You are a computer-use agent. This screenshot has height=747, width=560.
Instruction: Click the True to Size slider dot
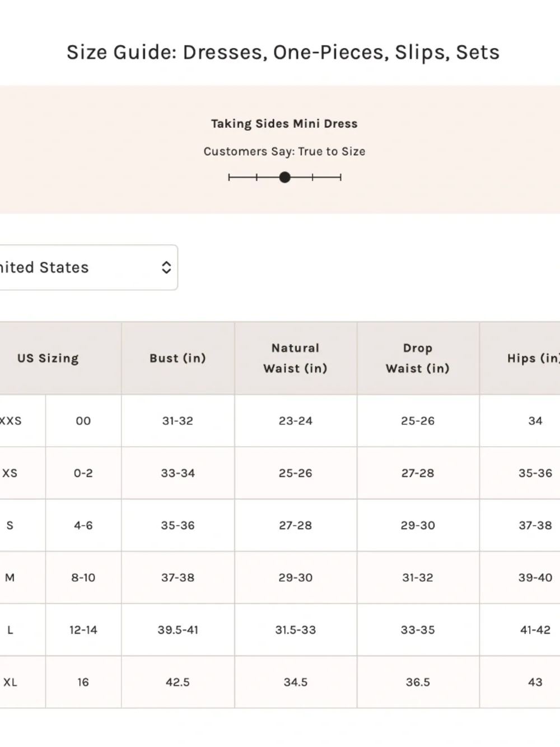point(285,178)
